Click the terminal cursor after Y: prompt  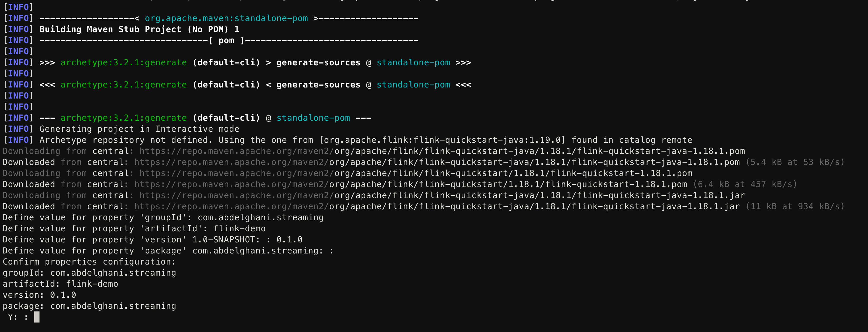tap(37, 317)
